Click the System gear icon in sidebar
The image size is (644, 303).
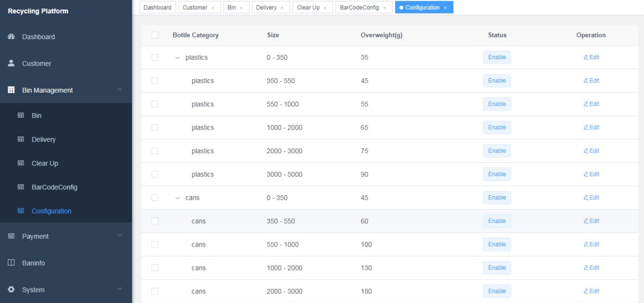coord(12,289)
